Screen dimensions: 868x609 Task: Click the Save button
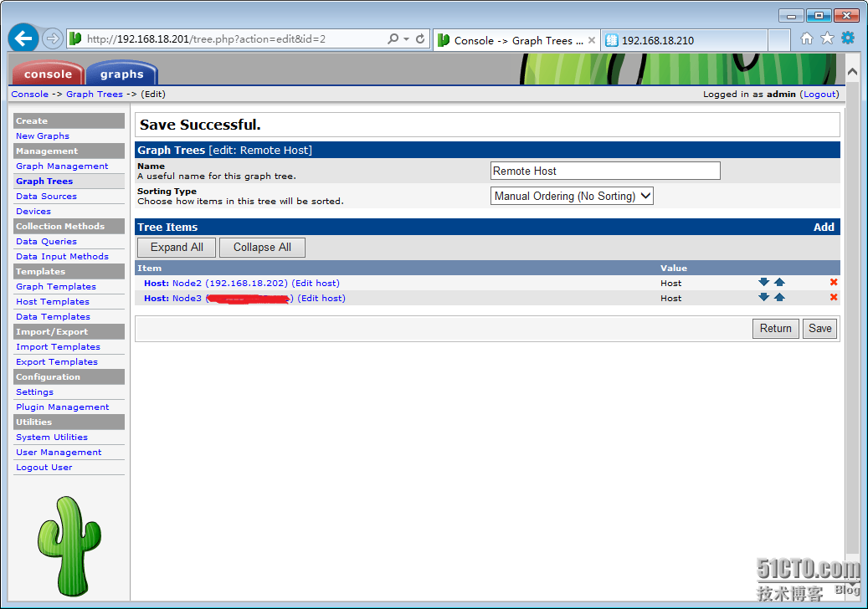[819, 329]
